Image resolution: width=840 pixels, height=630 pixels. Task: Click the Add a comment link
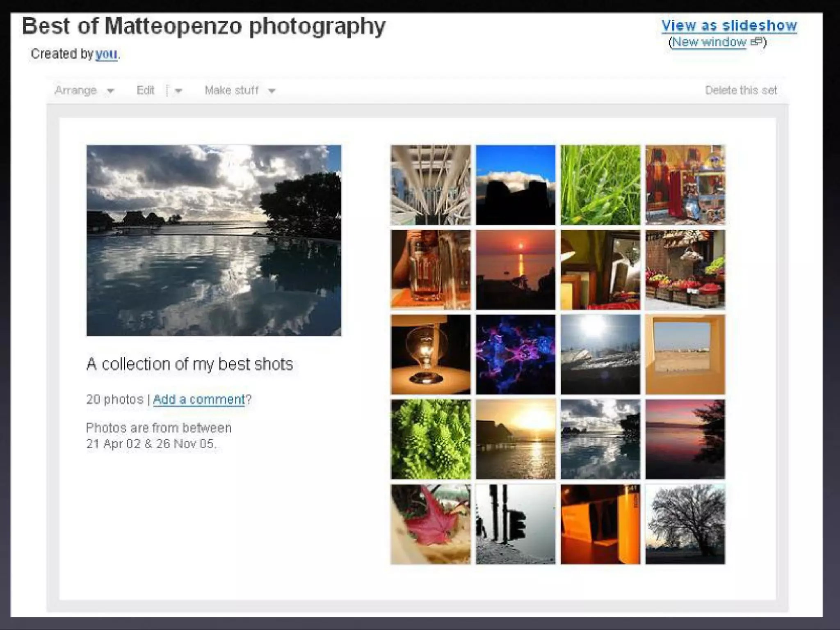[x=199, y=399]
